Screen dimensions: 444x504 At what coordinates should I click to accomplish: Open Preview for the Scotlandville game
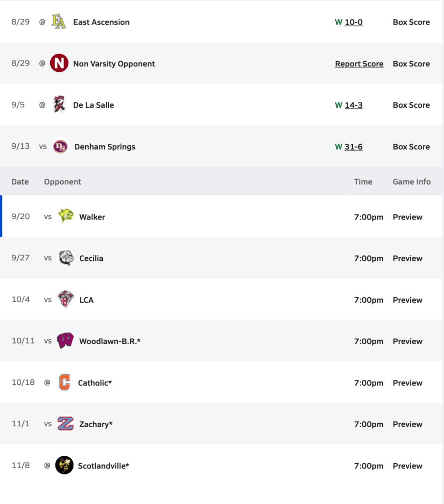(408, 466)
